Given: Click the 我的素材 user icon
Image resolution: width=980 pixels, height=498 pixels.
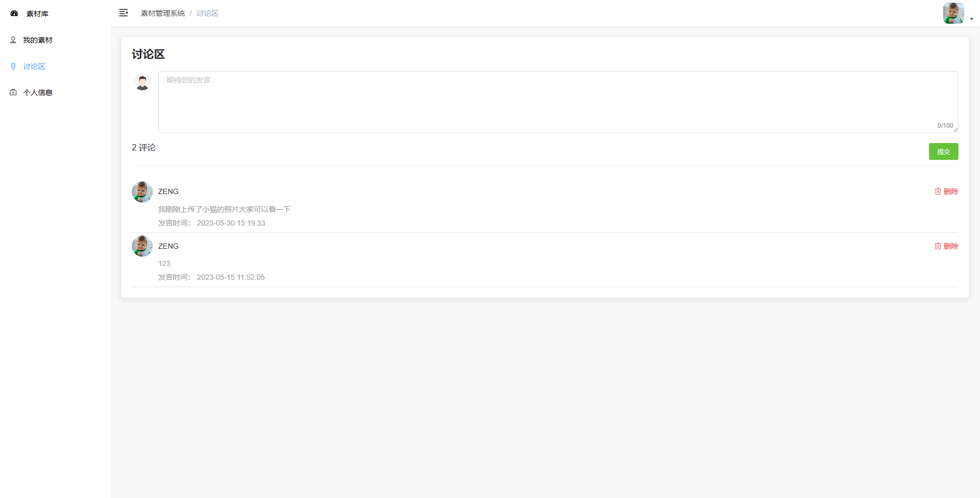Looking at the screenshot, I should click(13, 40).
